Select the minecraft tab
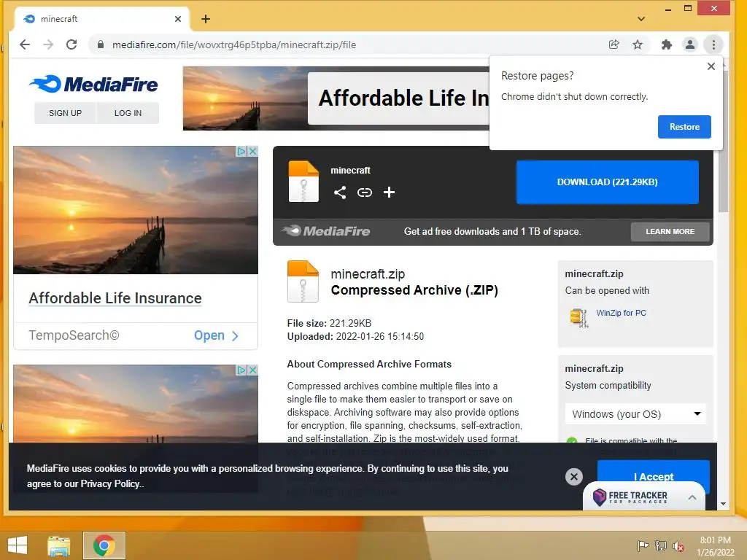Screen dimensions: 747x560 coord(101,19)
